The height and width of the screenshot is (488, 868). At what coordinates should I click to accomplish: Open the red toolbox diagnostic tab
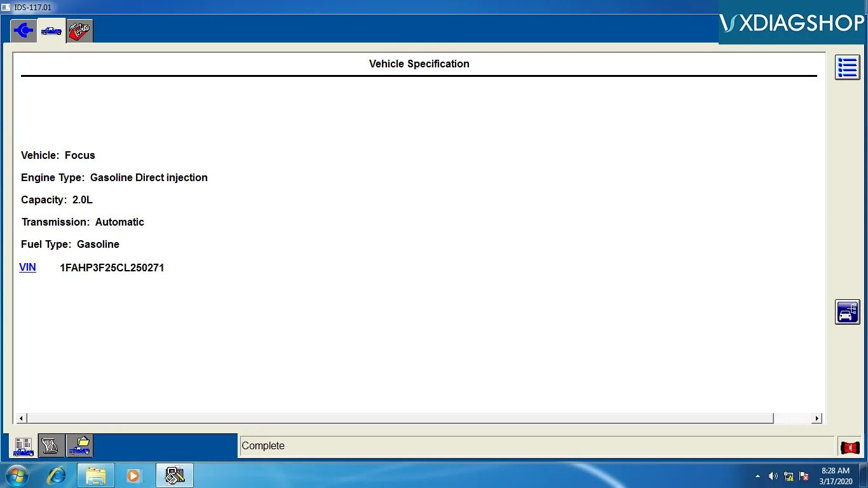tap(79, 30)
